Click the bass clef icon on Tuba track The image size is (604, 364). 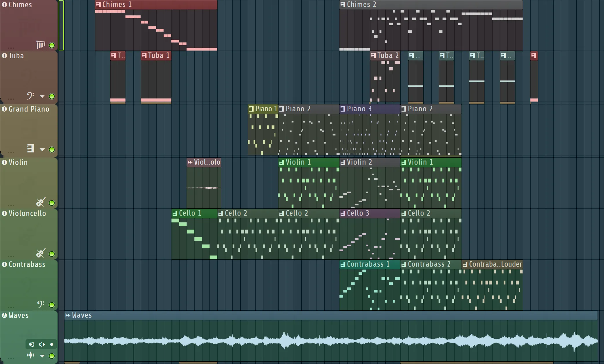click(30, 96)
